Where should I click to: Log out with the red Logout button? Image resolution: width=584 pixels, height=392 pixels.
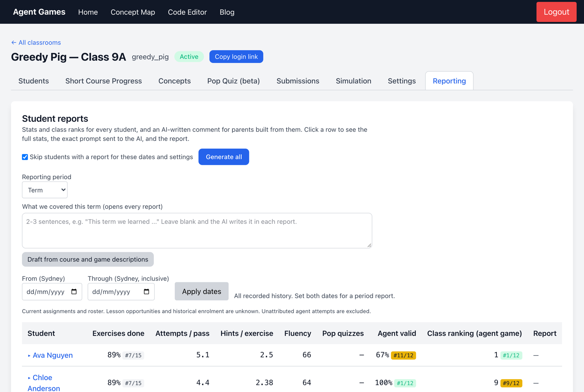[x=556, y=12]
